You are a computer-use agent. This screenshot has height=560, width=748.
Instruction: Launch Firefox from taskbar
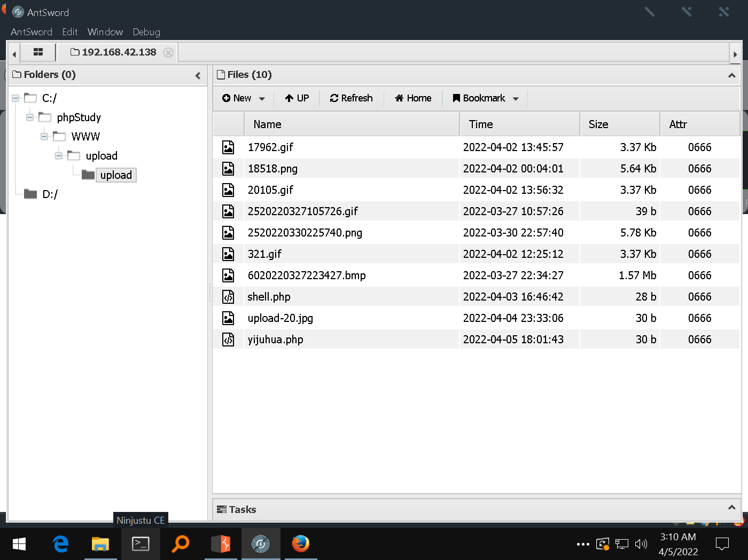click(x=300, y=544)
